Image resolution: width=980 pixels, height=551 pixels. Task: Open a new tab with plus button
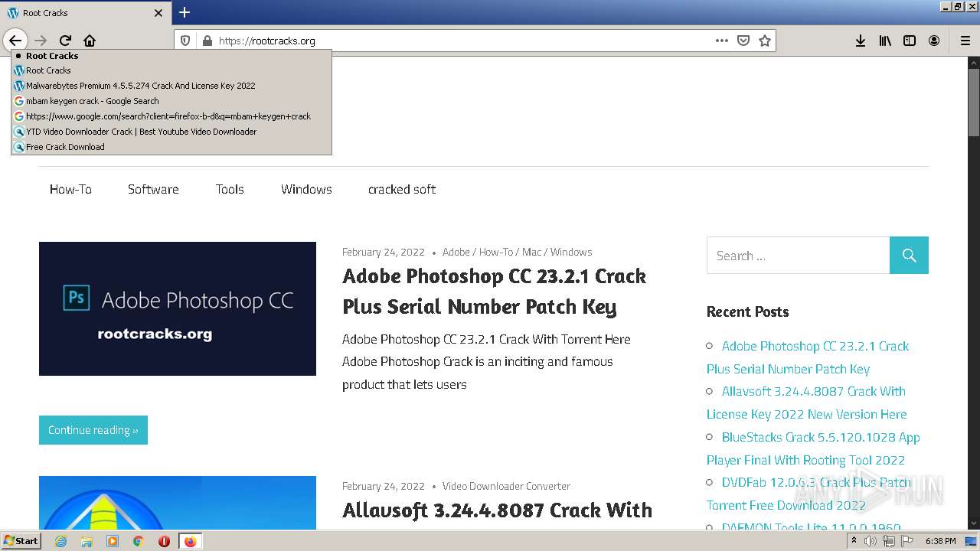point(185,12)
